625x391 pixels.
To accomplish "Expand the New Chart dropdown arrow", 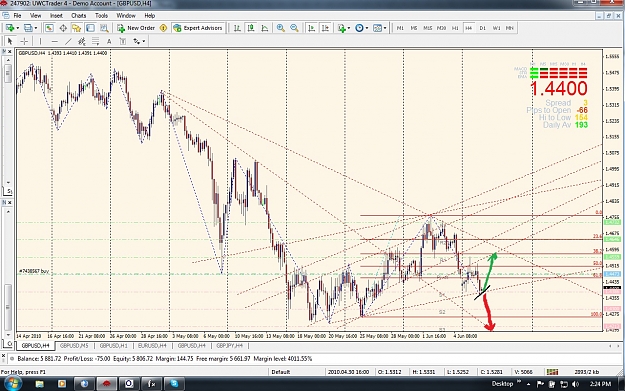I will (x=18, y=28).
